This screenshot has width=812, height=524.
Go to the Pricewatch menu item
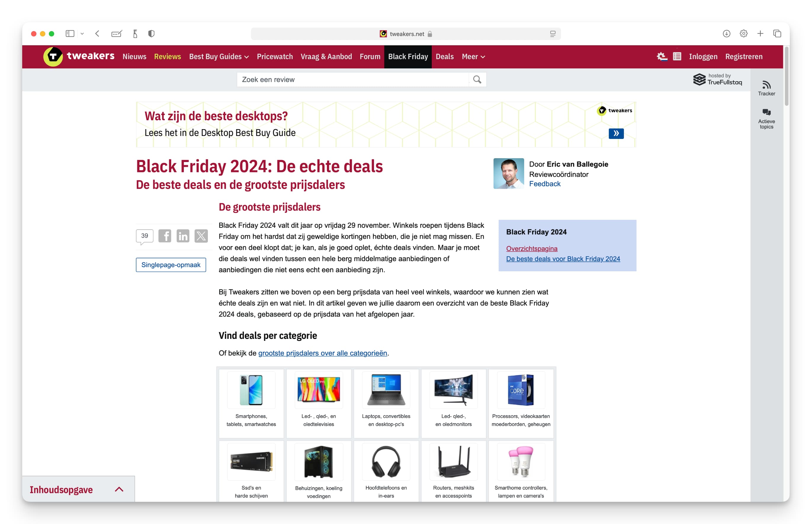pyautogui.click(x=275, y=57)
